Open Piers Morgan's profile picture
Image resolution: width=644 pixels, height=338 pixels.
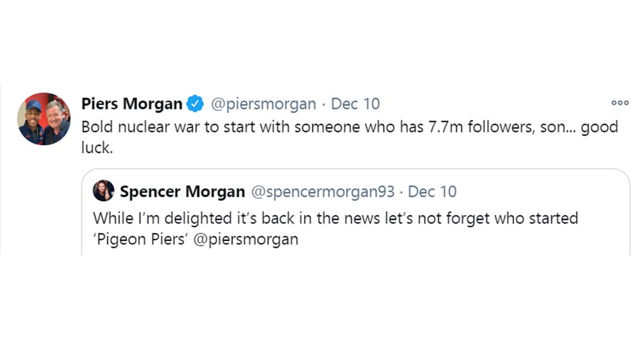coord(43,119)
